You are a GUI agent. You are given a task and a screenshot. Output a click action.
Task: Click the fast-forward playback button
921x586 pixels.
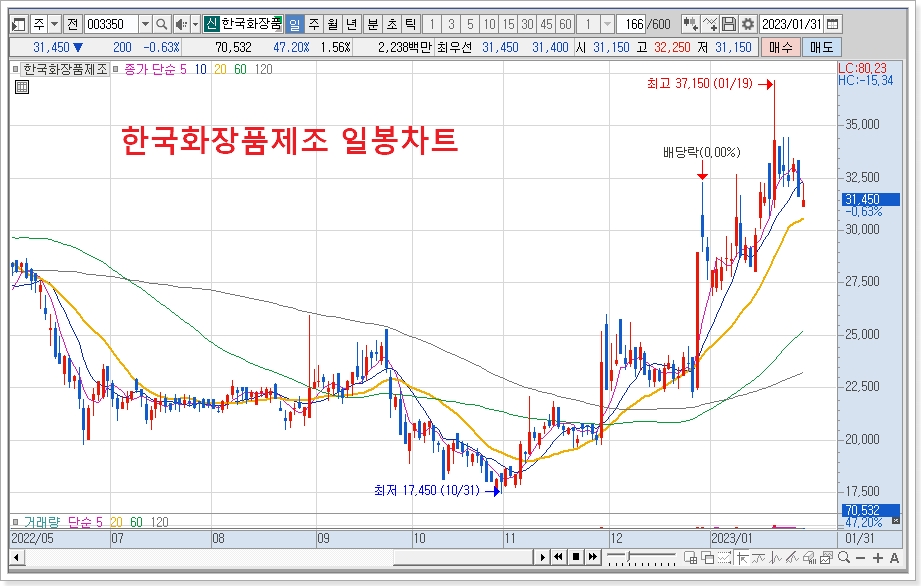click(x=593, y=557)
